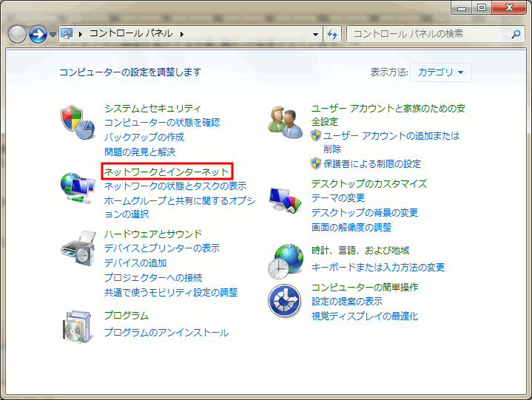Click the Programs disc box icon
This screenshot has width=532, height=400.
(77, 325)
